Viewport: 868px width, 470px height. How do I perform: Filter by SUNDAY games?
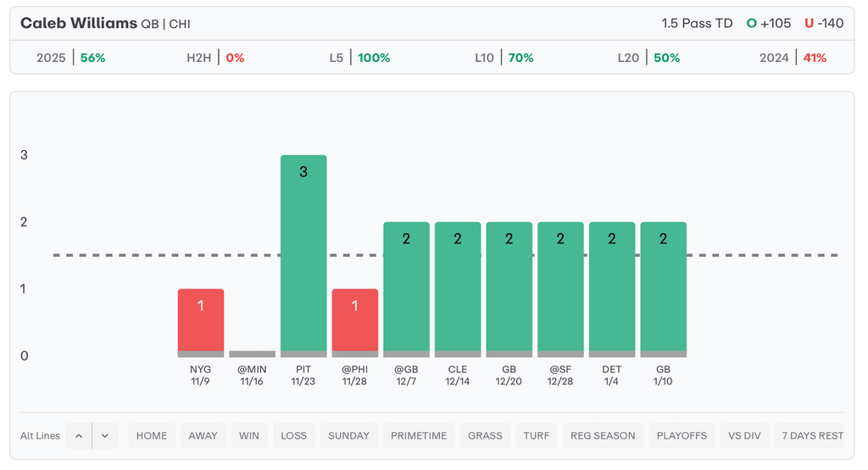click(348, 436)
